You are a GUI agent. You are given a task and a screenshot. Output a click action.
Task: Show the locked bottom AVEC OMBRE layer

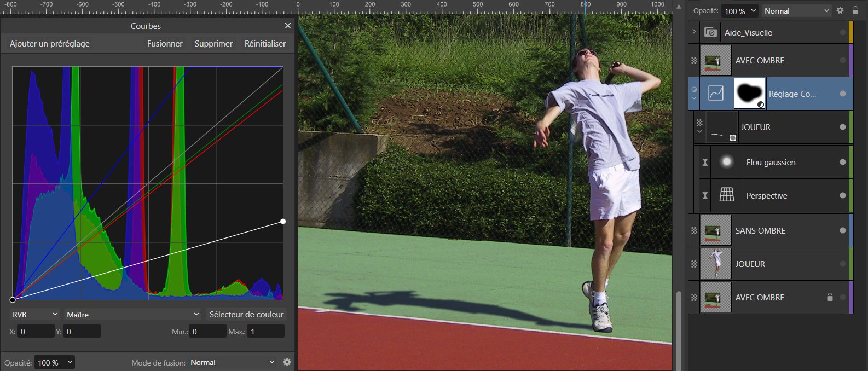pyautogui.click(x=843, y=297)
